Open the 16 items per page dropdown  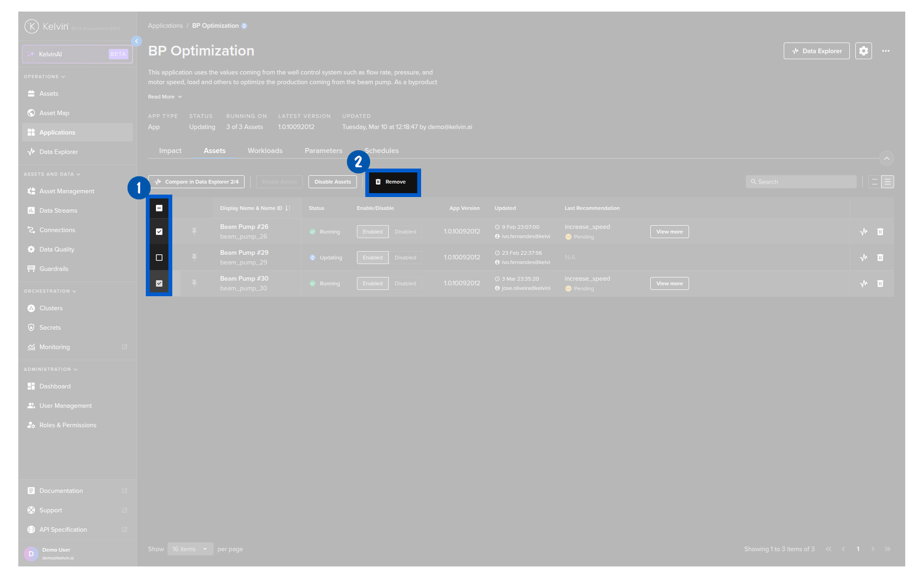click(x=190, y=549)
